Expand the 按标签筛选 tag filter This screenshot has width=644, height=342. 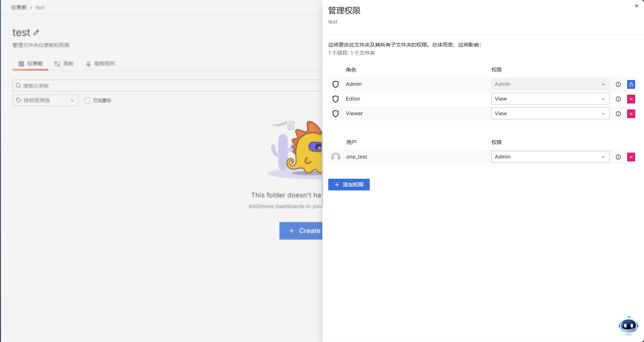[x=46, y=100]
